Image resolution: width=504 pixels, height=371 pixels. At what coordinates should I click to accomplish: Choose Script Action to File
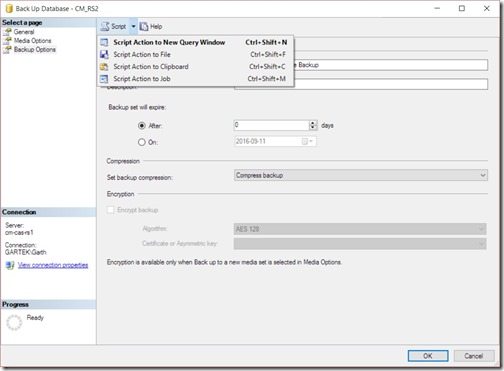(196, 54)
